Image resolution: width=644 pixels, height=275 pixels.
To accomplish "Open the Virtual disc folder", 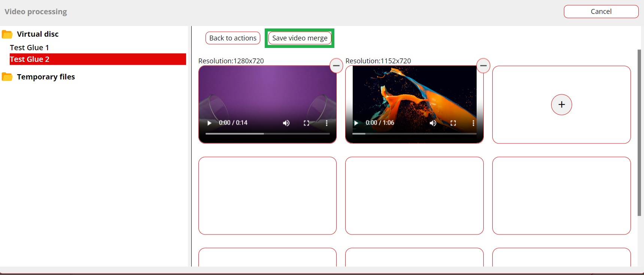I will (37, 34).
